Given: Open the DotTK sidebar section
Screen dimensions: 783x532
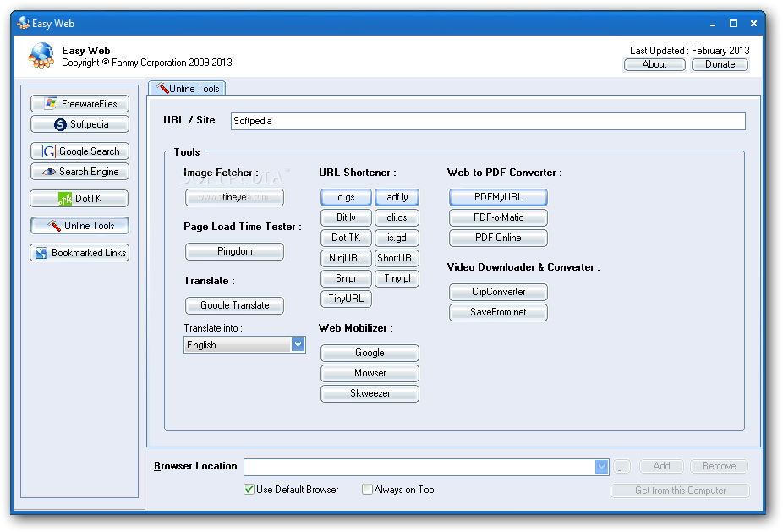Looking at the screenshot, I should [79, 199].
